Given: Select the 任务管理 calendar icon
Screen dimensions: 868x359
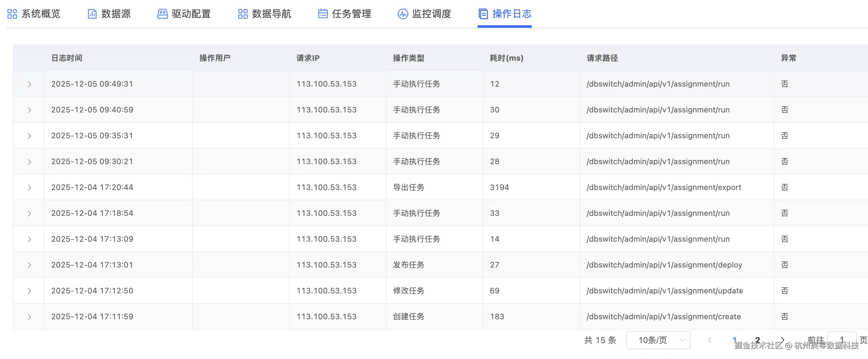Looking at the screenshot, I should (323, 14).
